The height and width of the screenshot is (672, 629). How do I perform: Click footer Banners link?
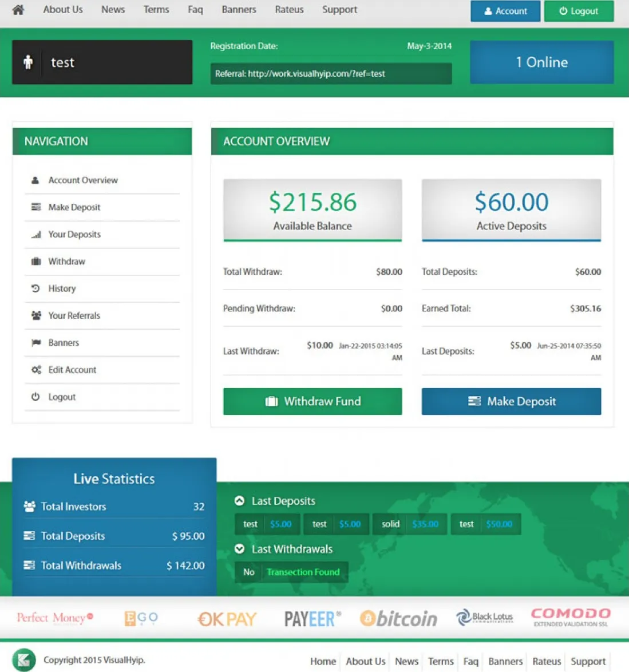505,661
